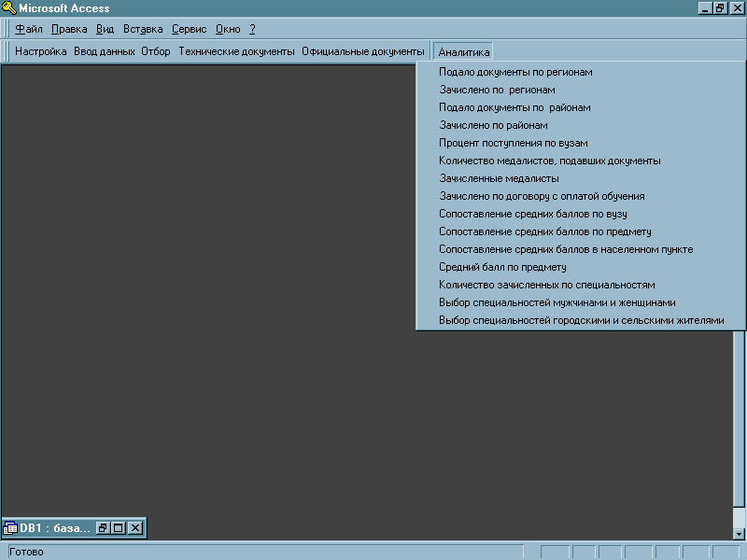The width and height of the screenshot is (747, 560).
Task: Select Процент поступления по вузам
Action: click(x=581, y=143)
